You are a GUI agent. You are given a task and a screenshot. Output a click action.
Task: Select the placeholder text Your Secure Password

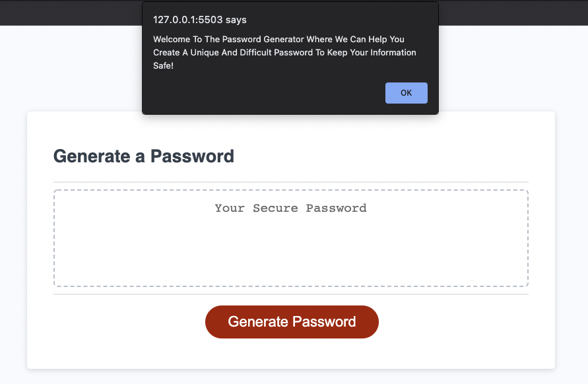(291, 208)
